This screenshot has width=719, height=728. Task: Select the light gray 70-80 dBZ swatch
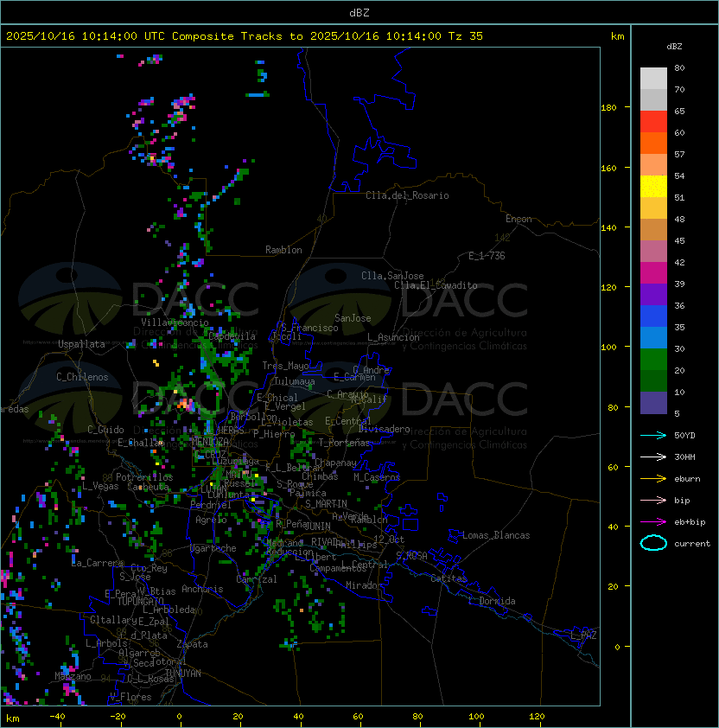coord(653,79)
